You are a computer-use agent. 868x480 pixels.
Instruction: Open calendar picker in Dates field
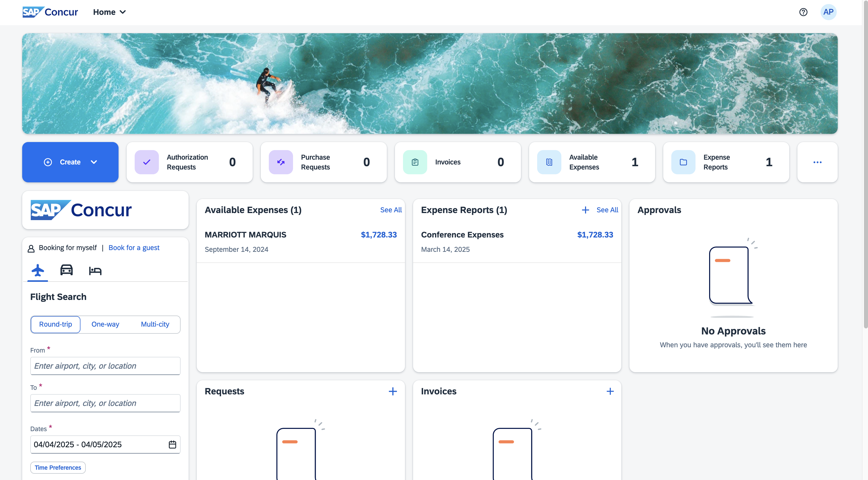(x=172, y=444)
